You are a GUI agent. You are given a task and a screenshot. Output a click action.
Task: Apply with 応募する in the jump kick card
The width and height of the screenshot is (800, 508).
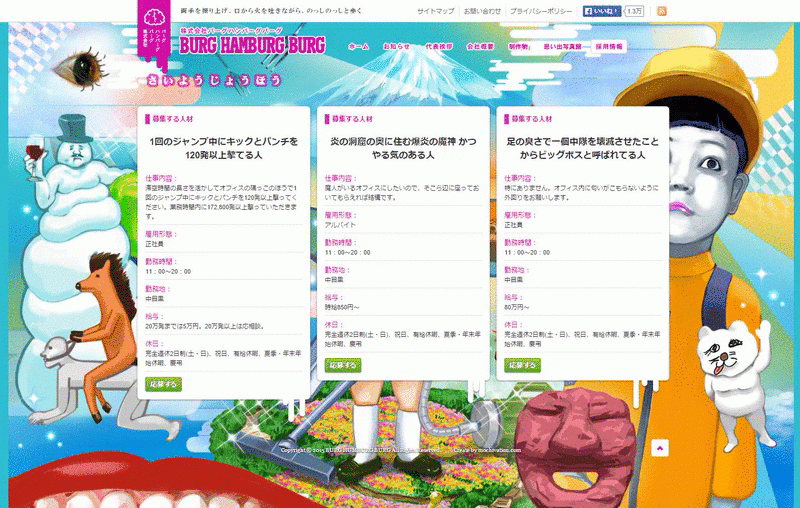163,384
